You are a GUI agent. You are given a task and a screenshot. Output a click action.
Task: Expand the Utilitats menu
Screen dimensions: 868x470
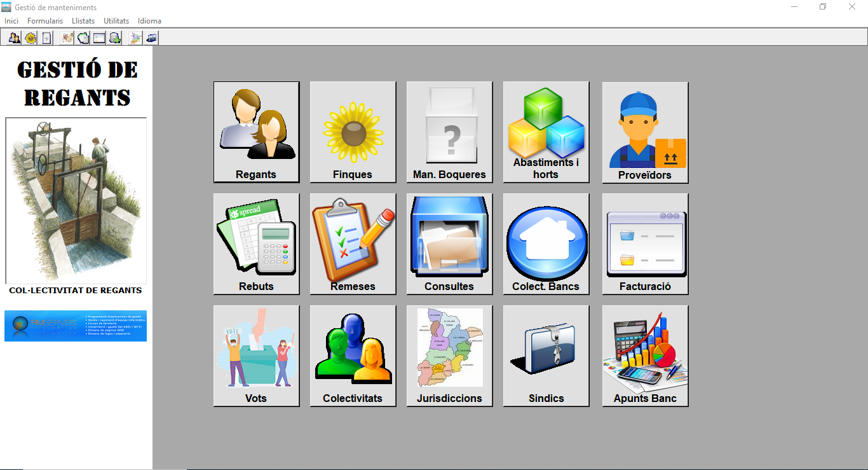coord(116,21)
